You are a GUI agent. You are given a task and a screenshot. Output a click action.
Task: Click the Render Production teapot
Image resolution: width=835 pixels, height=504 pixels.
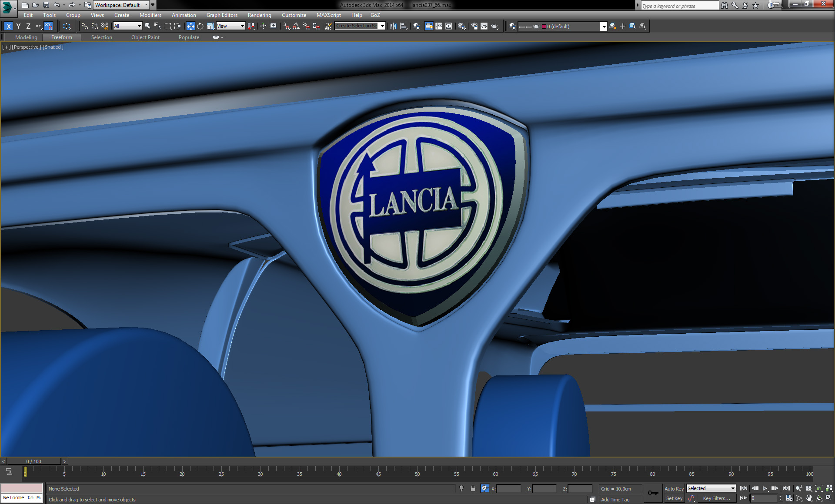[494, 26]
